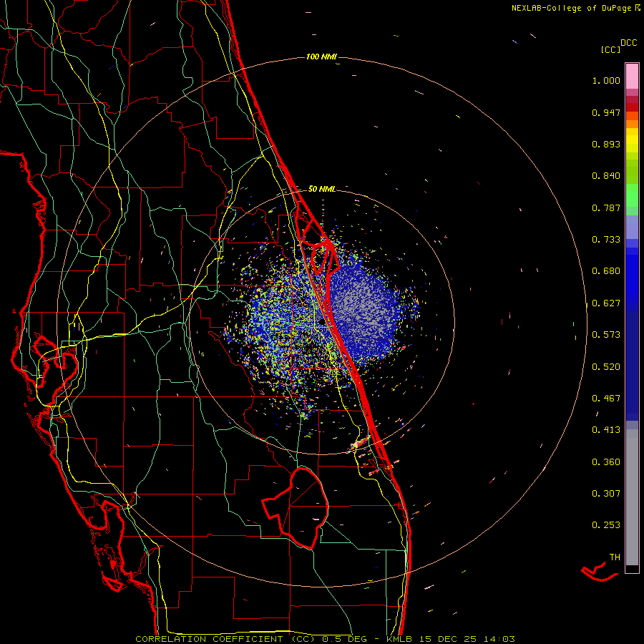Select the 0.520 scale value
The width and height of the screenshot is (644, 644).
click(606, 367)
